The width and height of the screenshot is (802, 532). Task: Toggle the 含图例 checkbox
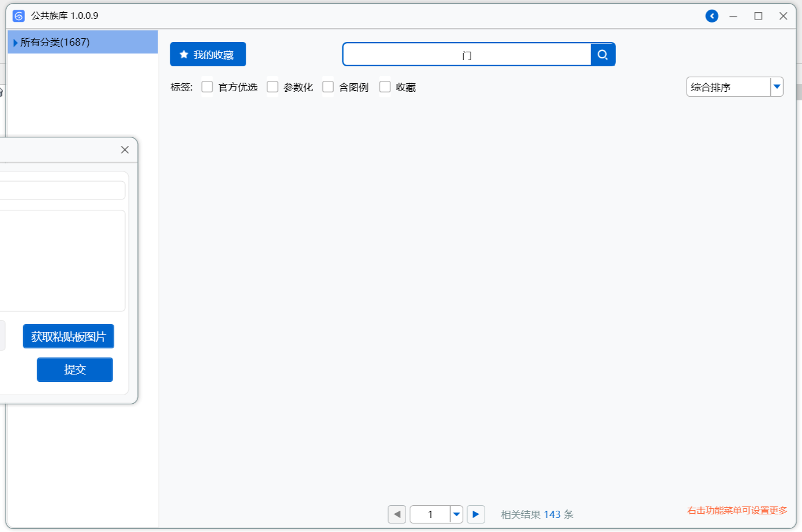click(328, 87)
